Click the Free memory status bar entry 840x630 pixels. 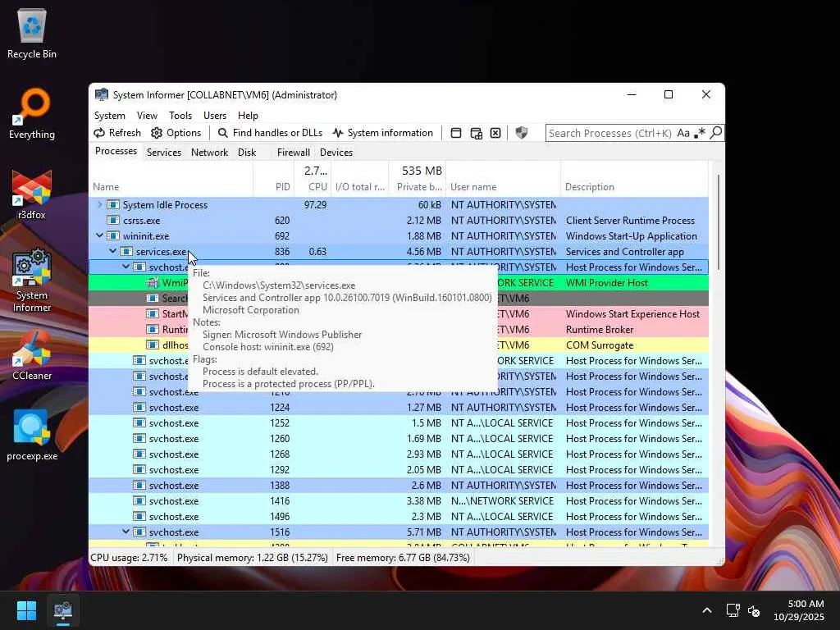(403, 558)
